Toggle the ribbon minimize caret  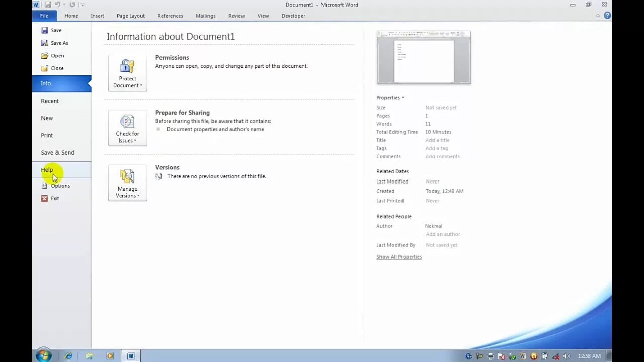point(598,16)
